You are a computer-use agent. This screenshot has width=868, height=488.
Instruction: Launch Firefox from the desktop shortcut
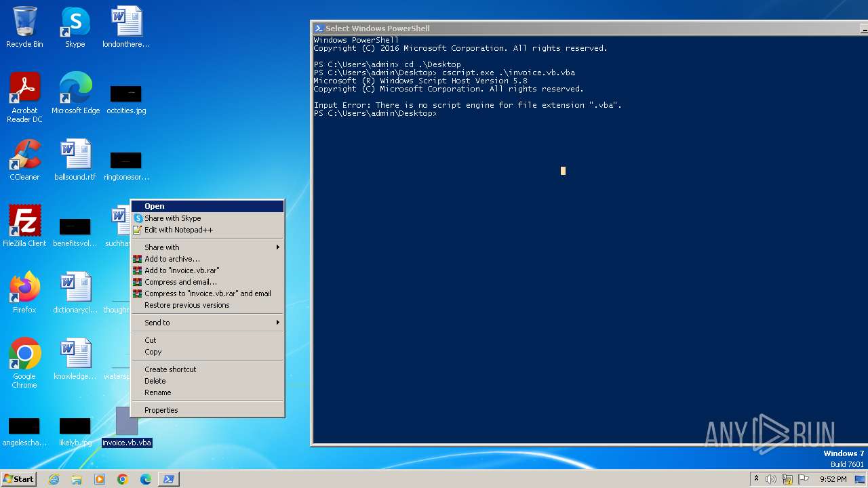click(24, 293)
